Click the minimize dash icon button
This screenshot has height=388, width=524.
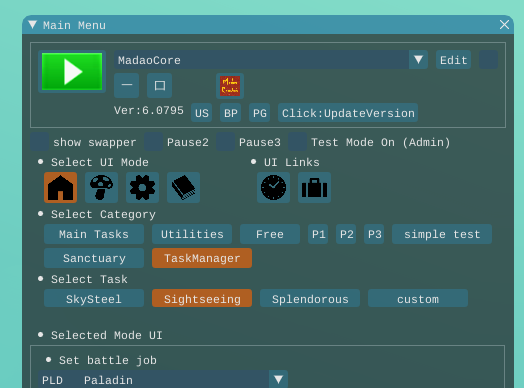(x=127, y=86)
